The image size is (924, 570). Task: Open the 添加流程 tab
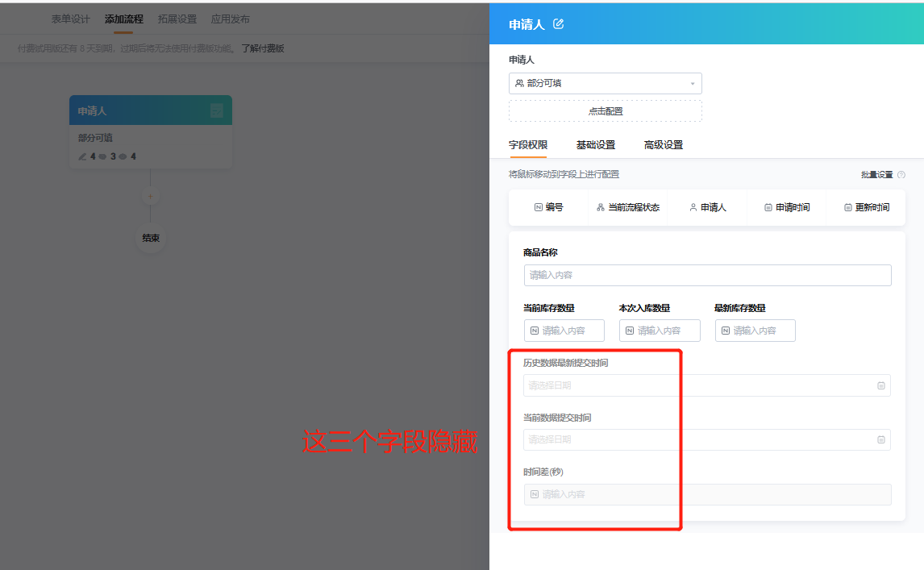point(123,19)
